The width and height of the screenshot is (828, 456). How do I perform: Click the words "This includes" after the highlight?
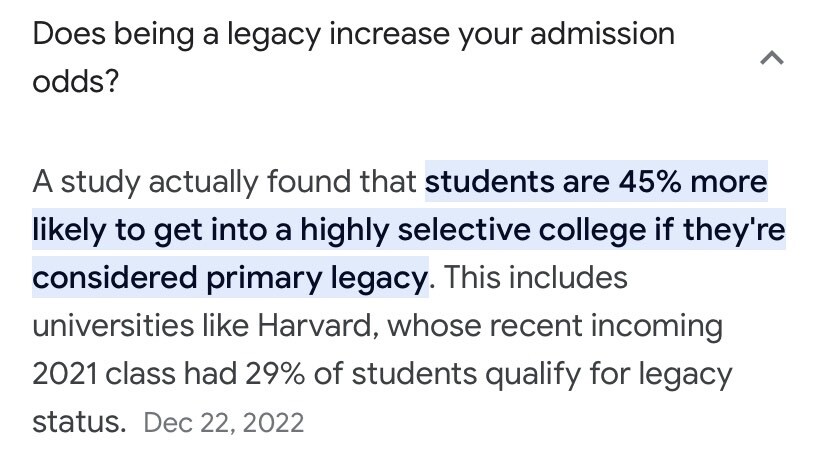click(535, 278)
